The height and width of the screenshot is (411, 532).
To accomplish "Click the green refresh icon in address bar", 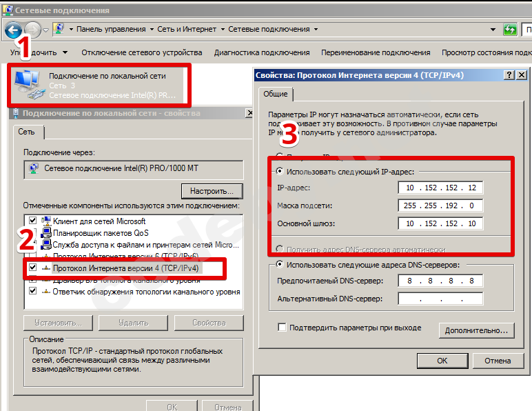I will (x=510, y=30).
